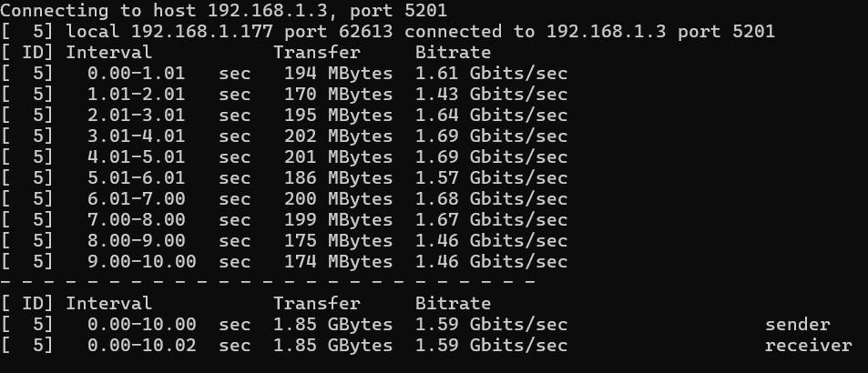Image resolution: width=868 pixels, height=373 pixels.
Task: Click the first Transfer column header
Action: point(317,53)
